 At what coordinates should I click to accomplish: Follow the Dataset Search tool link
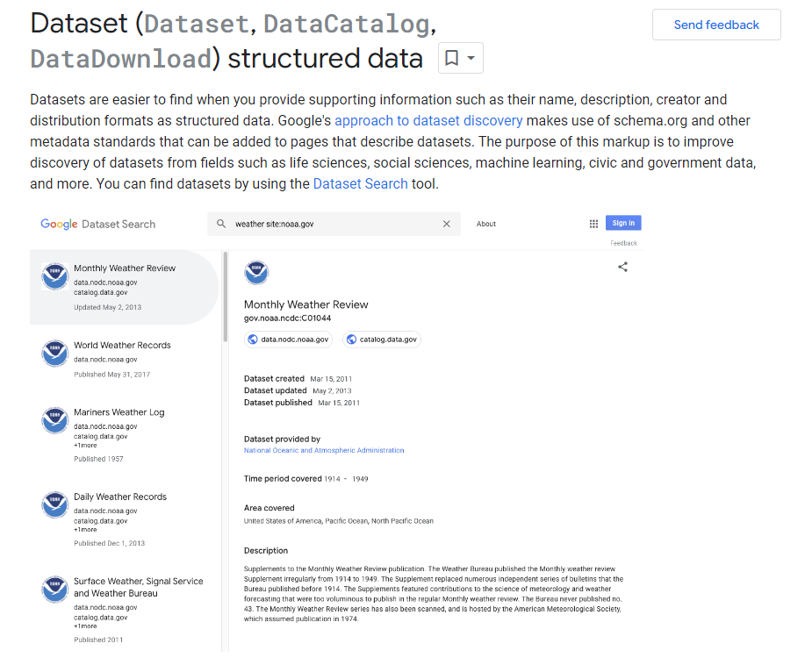pyautogui.click(x=360, y=183)
